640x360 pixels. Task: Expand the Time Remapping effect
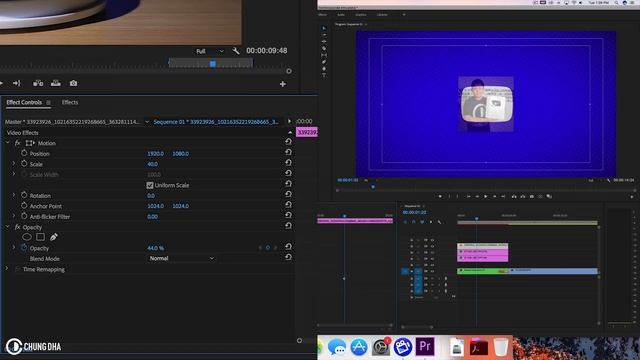coord(7,269)
